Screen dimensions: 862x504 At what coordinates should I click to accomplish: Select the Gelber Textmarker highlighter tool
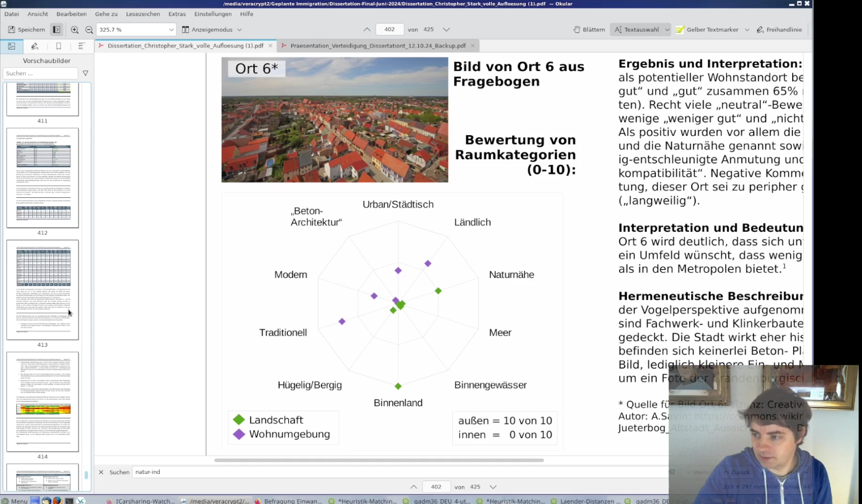707,30
